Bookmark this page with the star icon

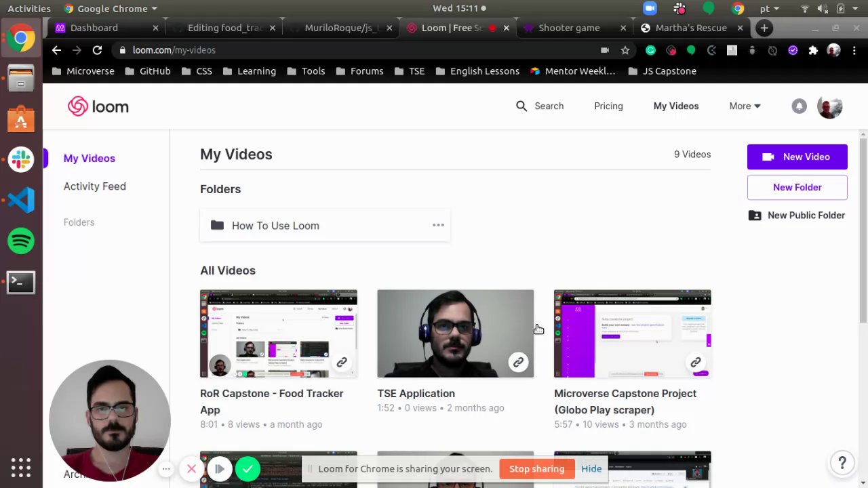[625, 50]
